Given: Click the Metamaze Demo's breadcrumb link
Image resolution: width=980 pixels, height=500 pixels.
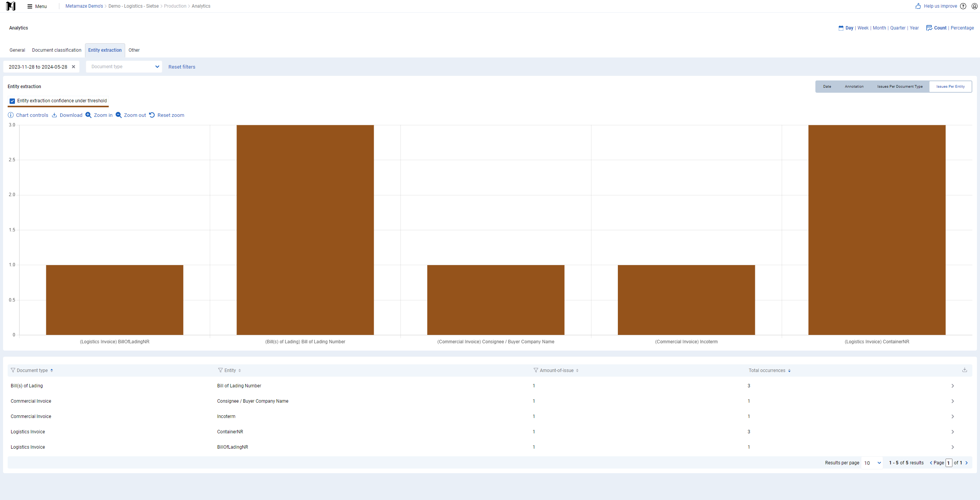Looking at the screenshot, I should [84, 6].
